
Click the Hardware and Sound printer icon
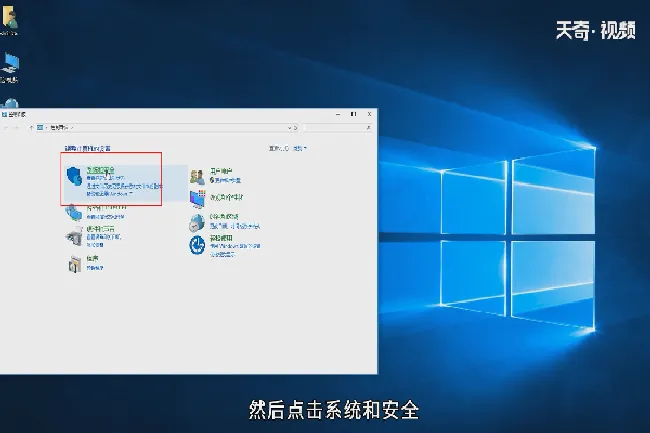point(74,237)
